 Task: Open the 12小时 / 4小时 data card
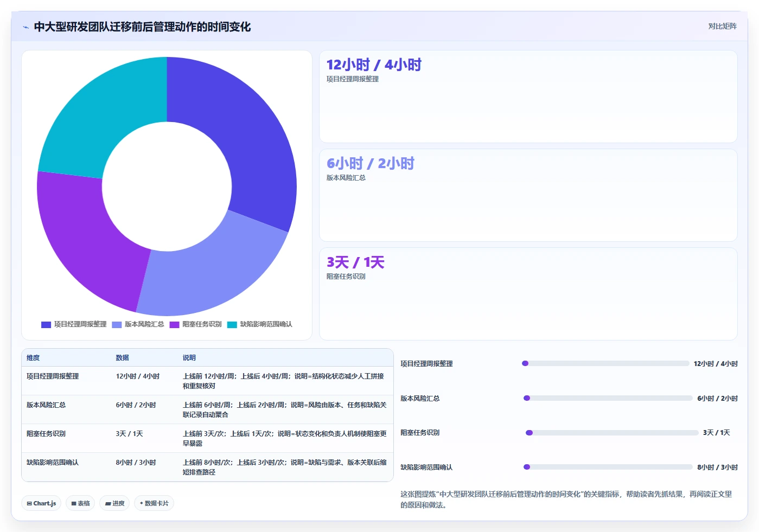pos(528,97)
